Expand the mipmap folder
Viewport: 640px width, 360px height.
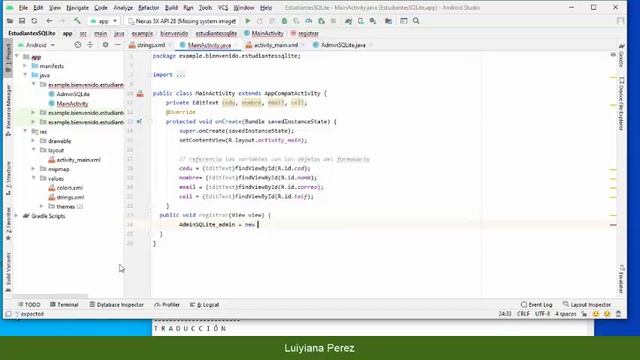(33, 169)
